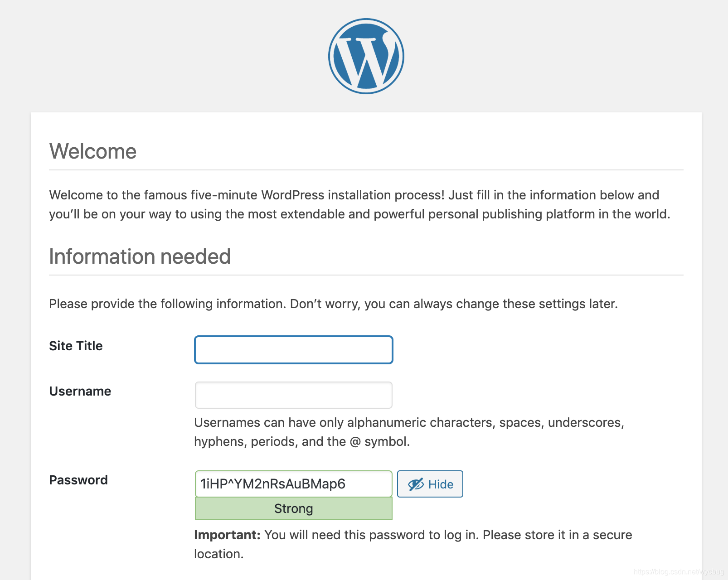Click the WordPress logo
The image size is (728, 580).
(x=366, y=56)
